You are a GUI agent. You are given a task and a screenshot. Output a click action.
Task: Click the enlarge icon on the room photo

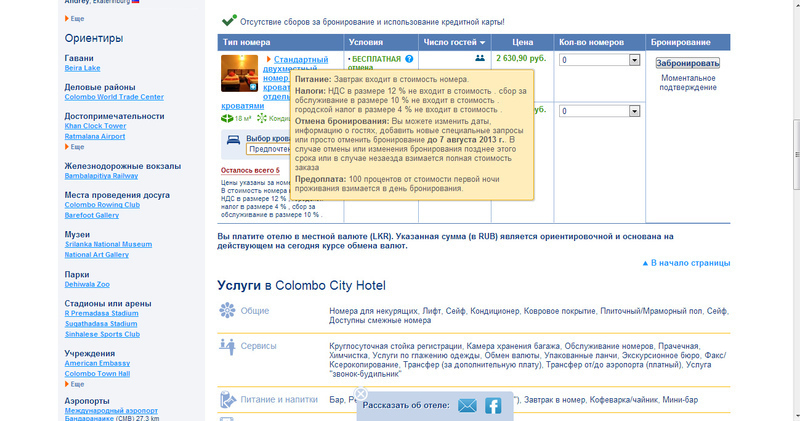(x=253, y=87)
